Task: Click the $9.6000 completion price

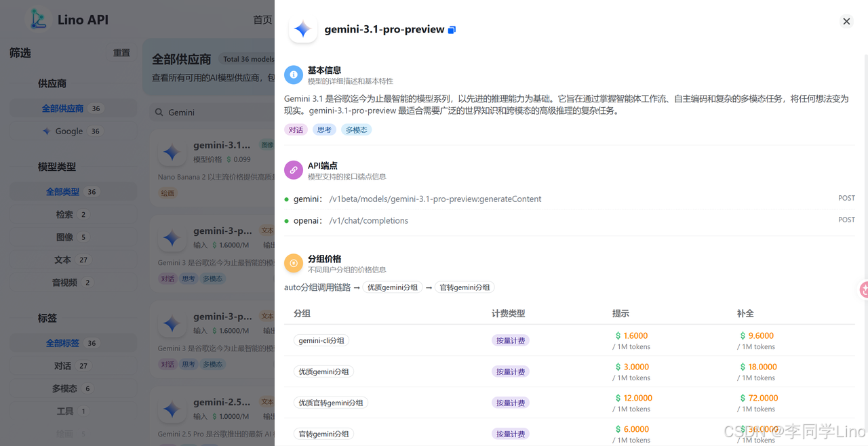Action: coord(756,336)
